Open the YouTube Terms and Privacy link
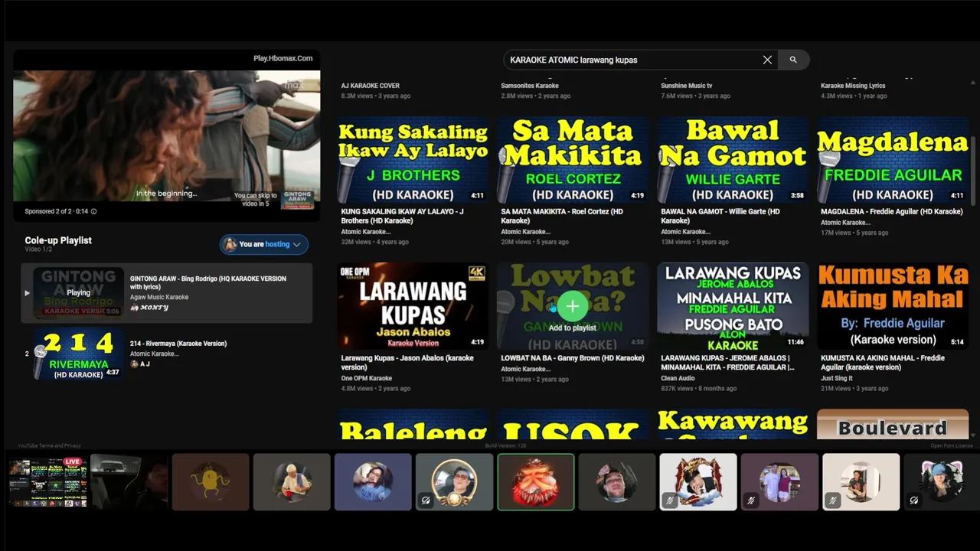 tap(49, 445)
